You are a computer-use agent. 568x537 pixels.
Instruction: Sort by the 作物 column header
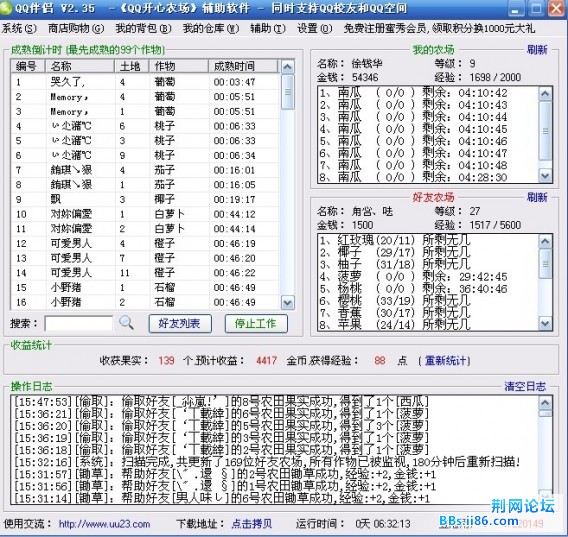[x=179, y=66]
